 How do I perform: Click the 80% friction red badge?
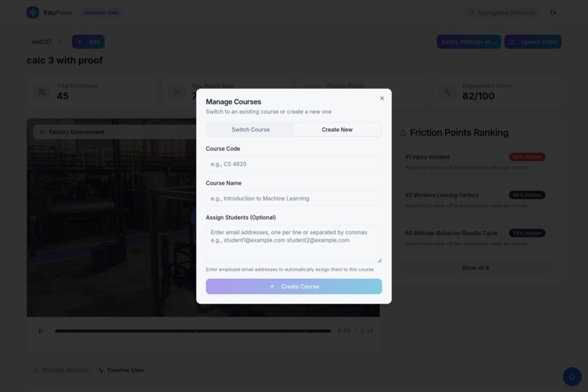click(x=527, y=157)
